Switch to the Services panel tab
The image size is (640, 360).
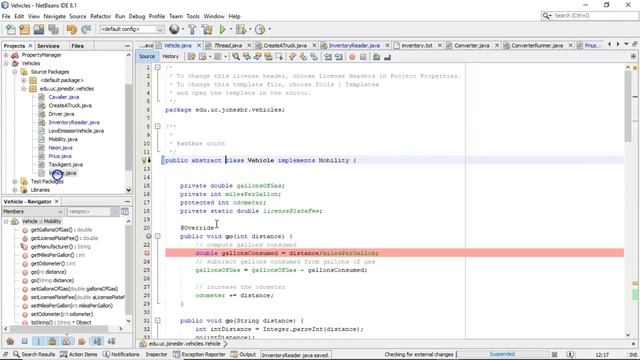(48, 46)
